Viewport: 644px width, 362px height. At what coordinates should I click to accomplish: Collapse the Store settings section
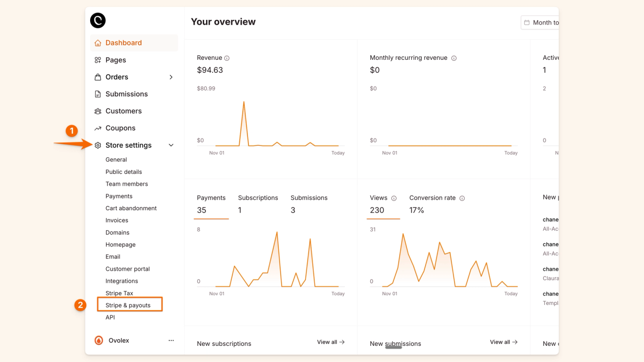[171, 145]
